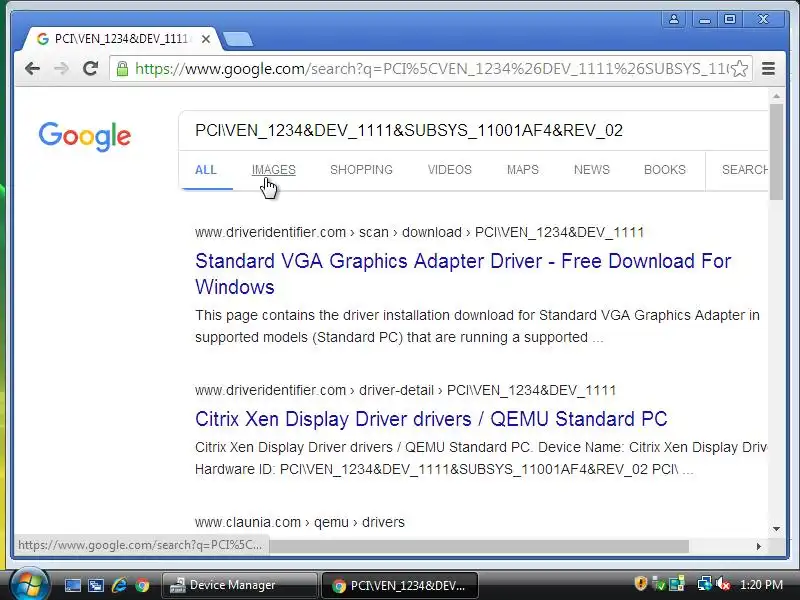Switch to Device Manager in the taskbar
800x600 pixels.
click(239, 585)
